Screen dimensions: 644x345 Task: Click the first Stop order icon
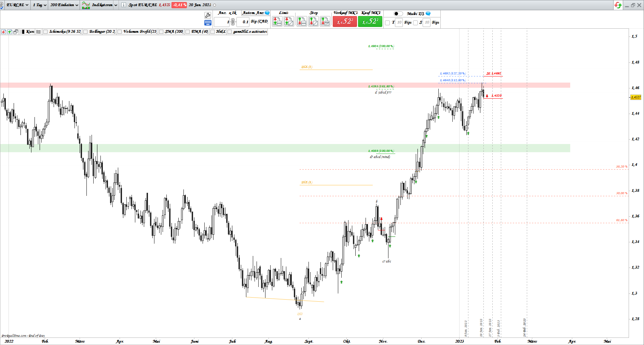(302, 21)
